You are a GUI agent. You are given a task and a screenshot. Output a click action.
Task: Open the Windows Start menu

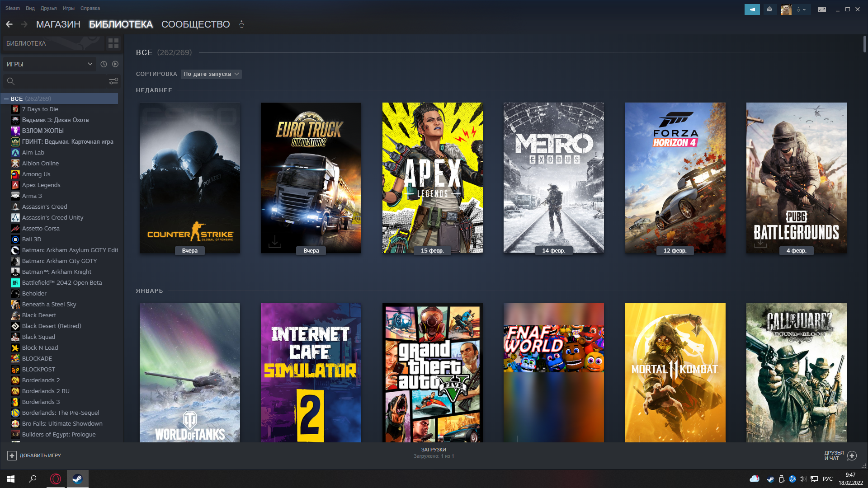11,479
